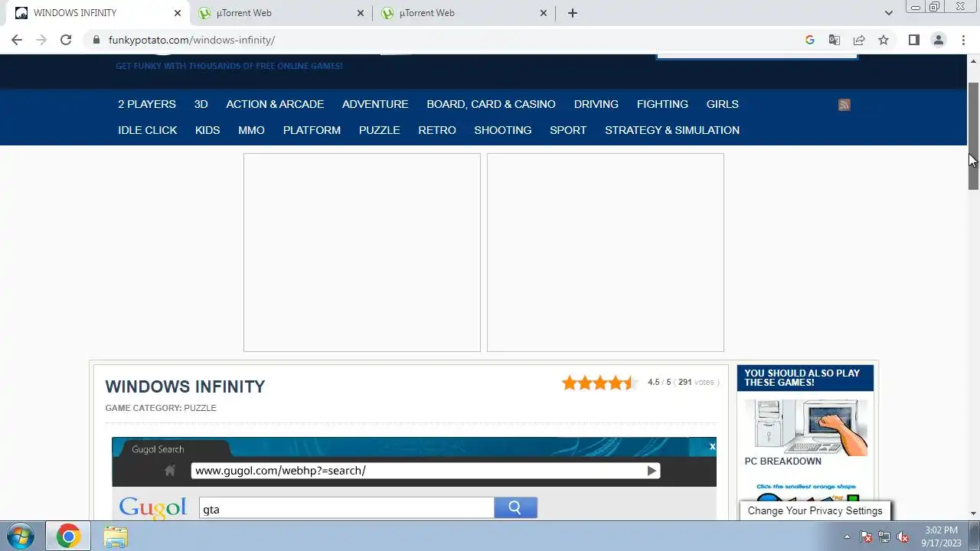Toggle the browser side panel icon
This screenshot has height=551, width=980.
point(913,40)
